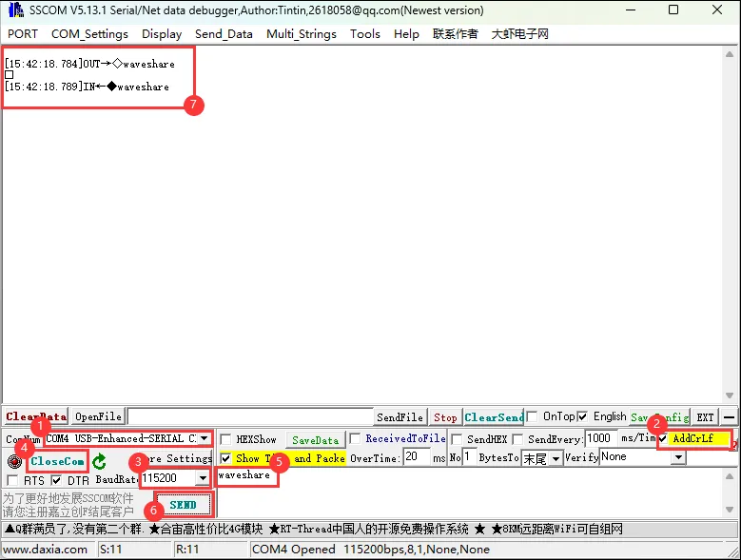Click the CloseCom button
741x560 pixels.
coord(57,462)
